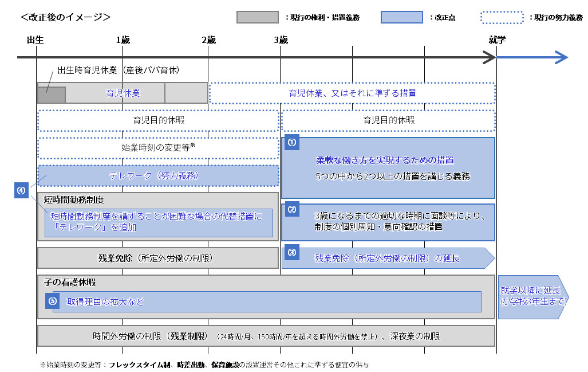This screenshot has width=588, height=372.
Task: Click the 1歳 timeline marker label
Action: pos(123,40)
